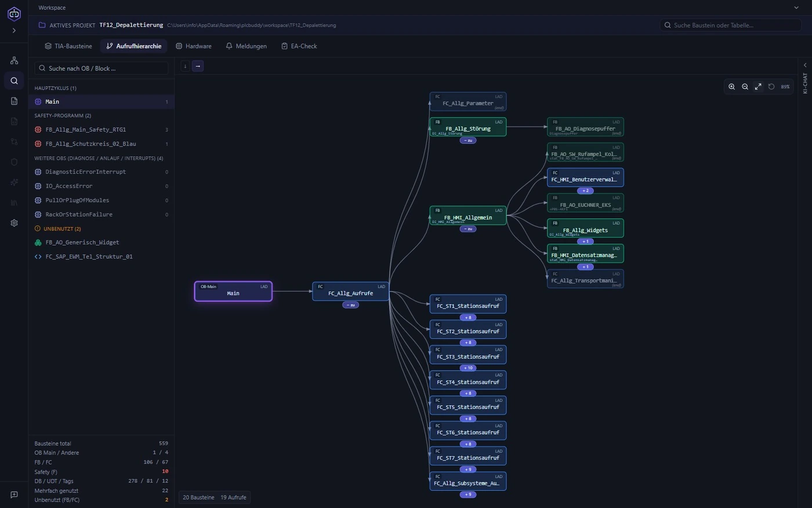Open the feedback chat icon at sidebar bottom

14,495
